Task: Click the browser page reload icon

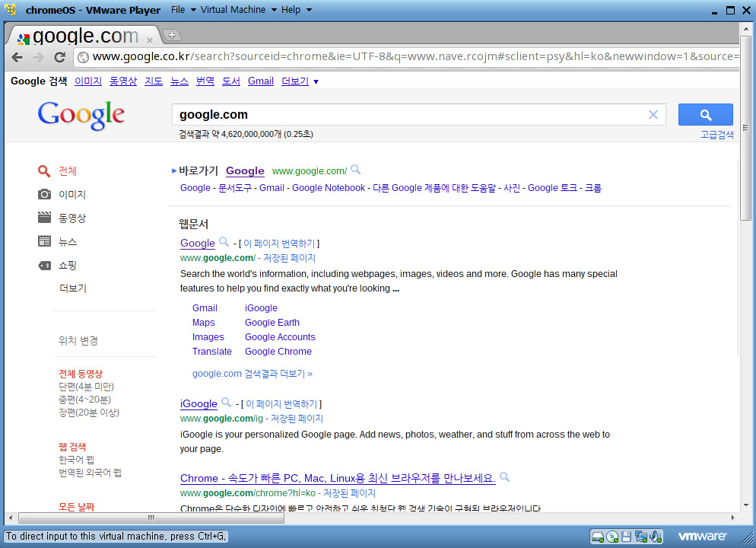Action: pyautogui.click(x=59, y=56)
